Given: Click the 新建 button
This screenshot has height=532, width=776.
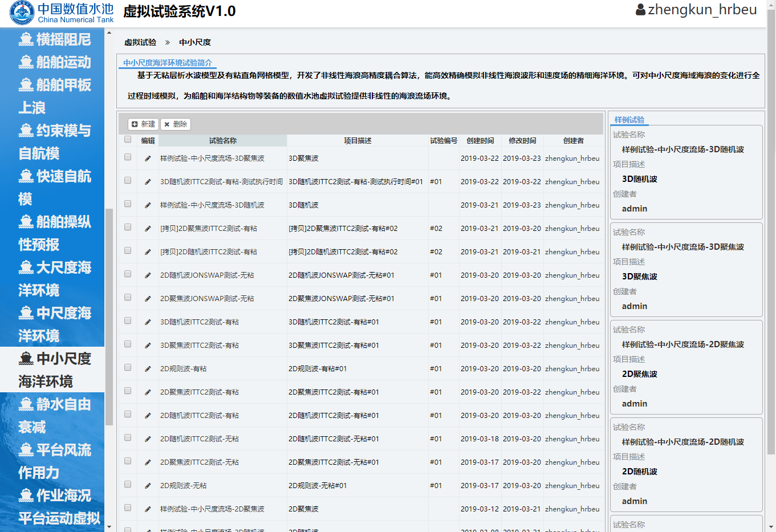Looking at the screenshot, I should [x=143, y=124].
